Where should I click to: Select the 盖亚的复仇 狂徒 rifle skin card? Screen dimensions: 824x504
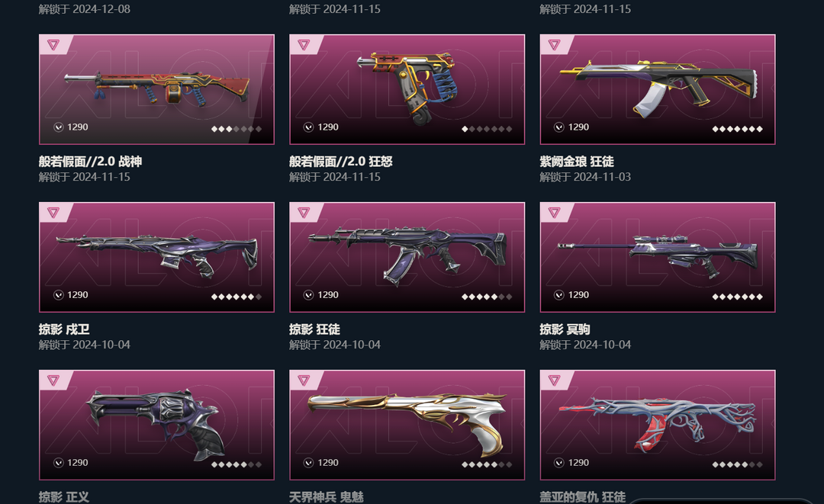[x=658, y=425]
